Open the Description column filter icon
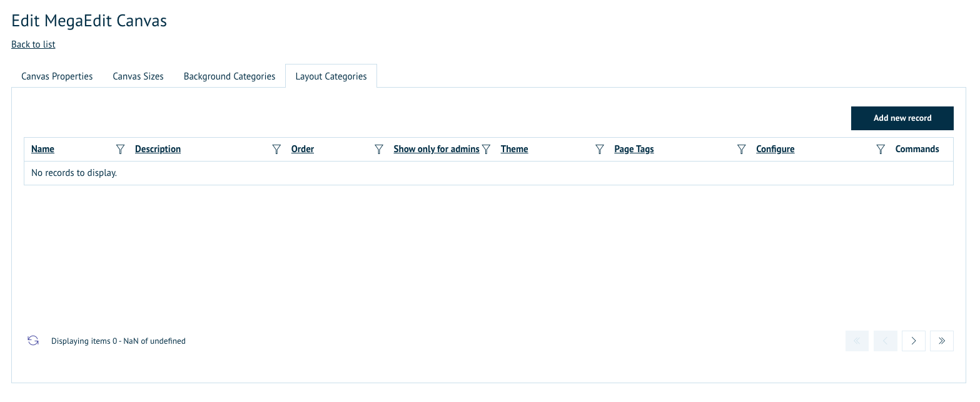 276,149
